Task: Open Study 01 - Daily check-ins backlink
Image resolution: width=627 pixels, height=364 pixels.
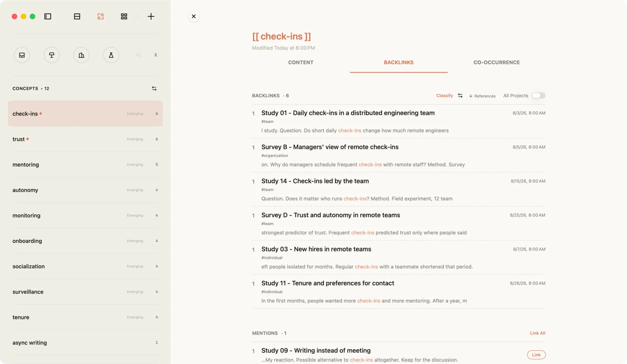Action: click(x=399, y=121)
